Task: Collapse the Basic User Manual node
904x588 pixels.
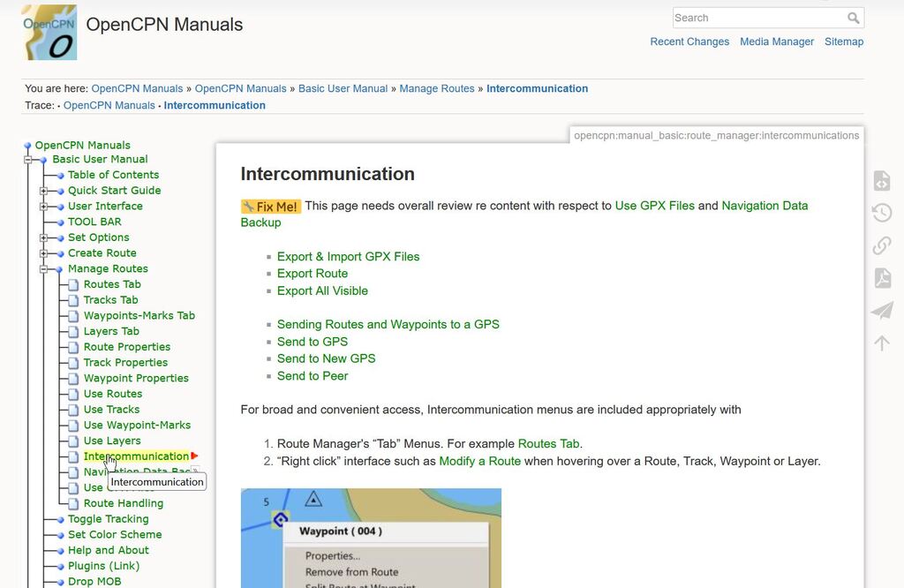Action: coord(27,160)
